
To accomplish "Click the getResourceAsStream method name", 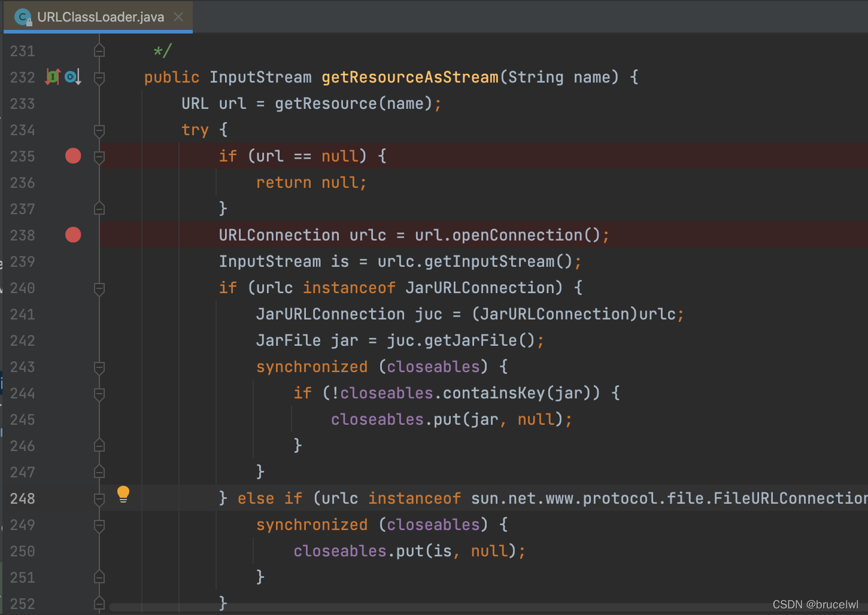I will coord(410,77).
